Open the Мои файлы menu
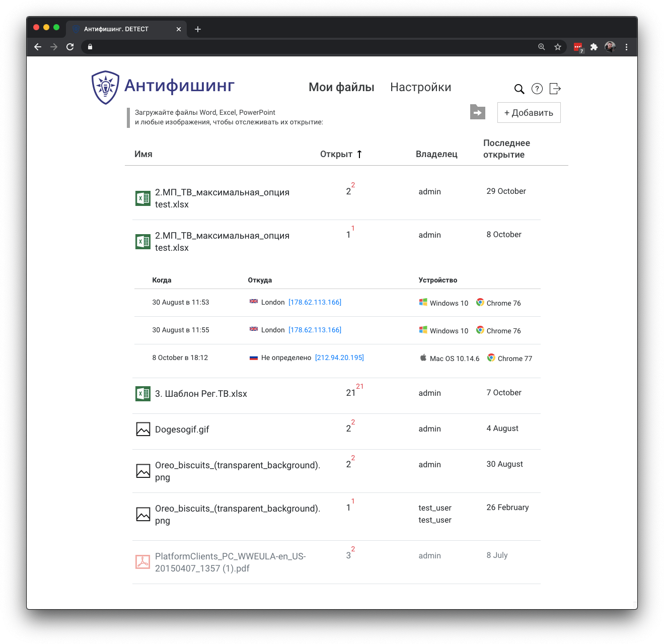The image size is (664, 644). point(341,88)
